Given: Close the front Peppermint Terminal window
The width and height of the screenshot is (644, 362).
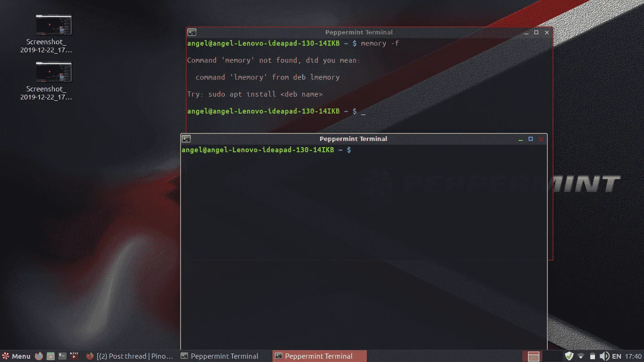Looking at the screenshot, I should click(x=541, y=139).
